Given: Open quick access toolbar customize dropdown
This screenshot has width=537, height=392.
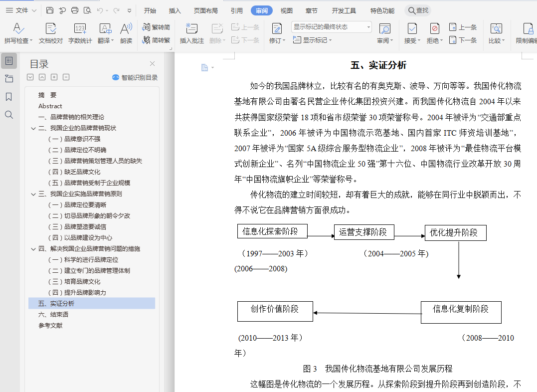Looking at the screenshot, I should tap(130, 10).
